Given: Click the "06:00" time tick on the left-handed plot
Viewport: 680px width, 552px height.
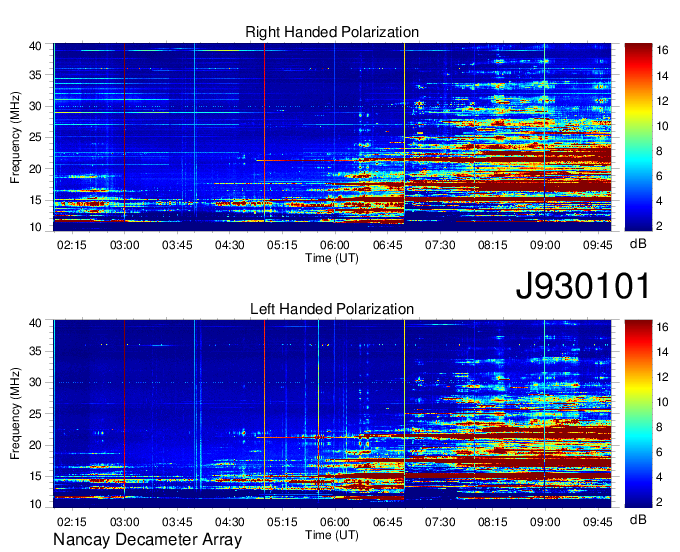Looking at the screenshot, I should tap(335, 522).
